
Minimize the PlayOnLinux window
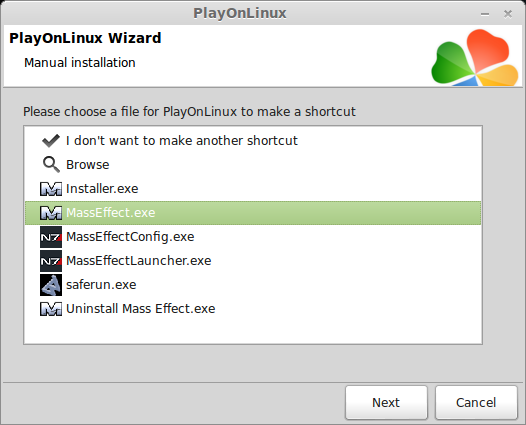485,14
